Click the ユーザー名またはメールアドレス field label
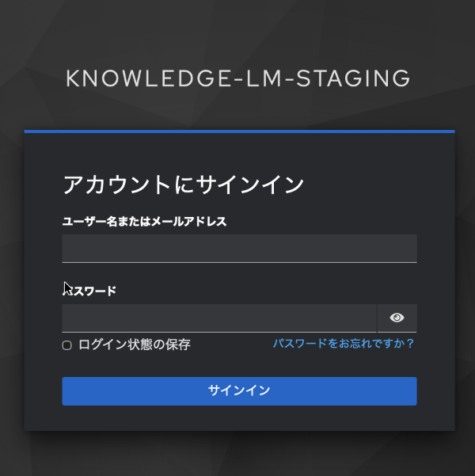The width and height of the screenshot is (475, 476). pos(144,221)
